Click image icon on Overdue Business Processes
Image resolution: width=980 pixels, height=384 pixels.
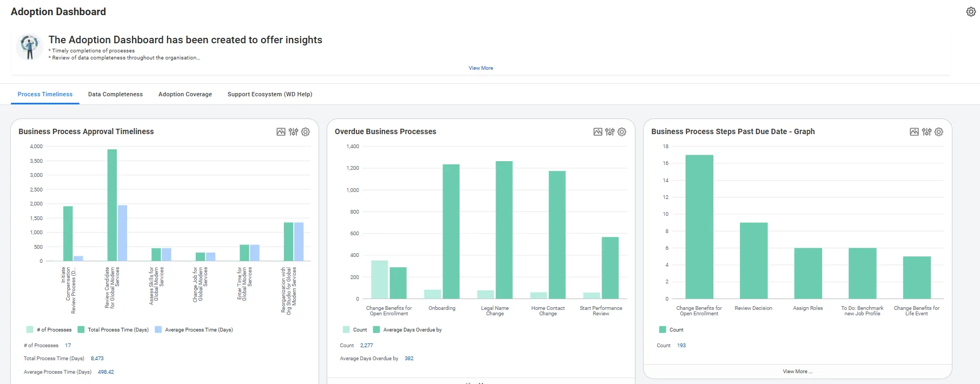pos(598,132)
